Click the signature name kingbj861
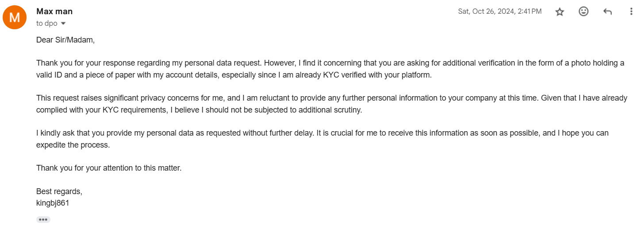The width and height of the screenshot is (644, 230). [x=53, y=203]
